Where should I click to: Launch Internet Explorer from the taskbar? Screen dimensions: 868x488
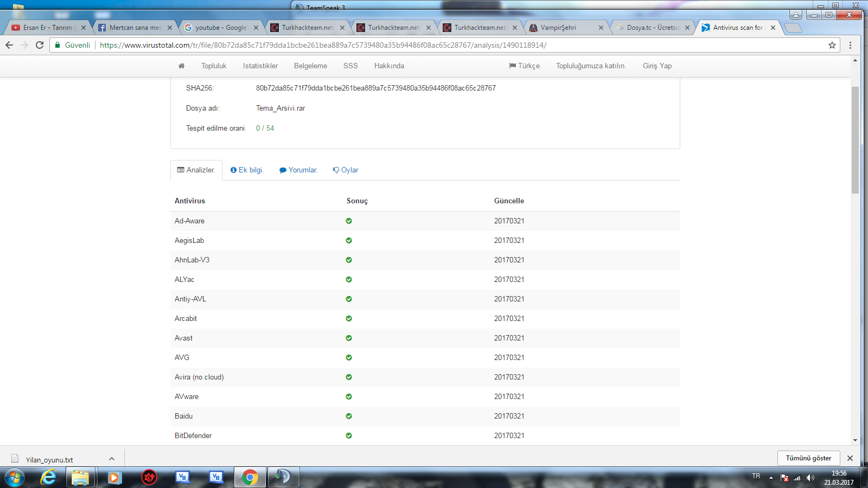click(48, 477)
